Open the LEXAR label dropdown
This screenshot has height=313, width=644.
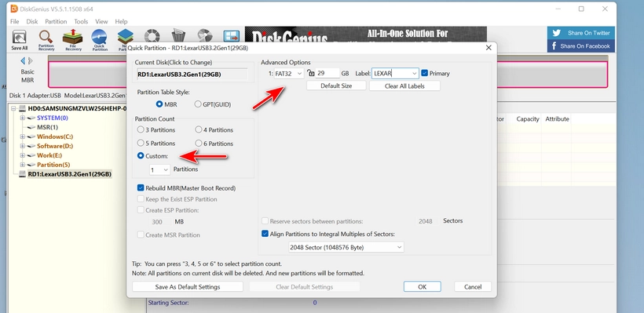pos(414,74)
